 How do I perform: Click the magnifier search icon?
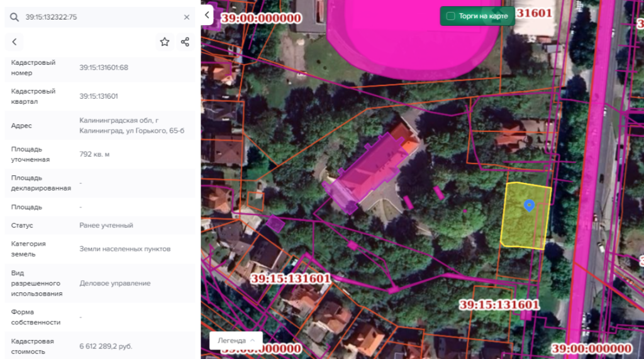point(14,17)
